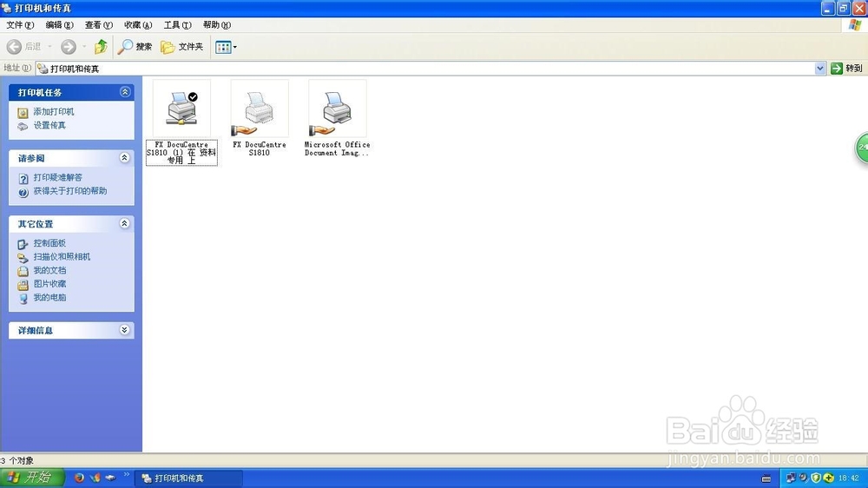Select Microsoft Office Document Image printer

click(x=337, y=119)
